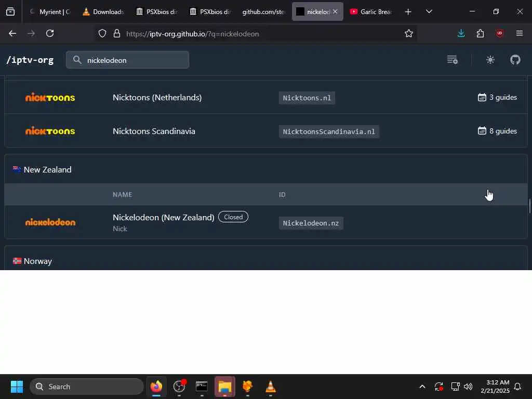Switch to the second PSXbios tab
Screen dimensions: 532x399
(x=211, y=12)
